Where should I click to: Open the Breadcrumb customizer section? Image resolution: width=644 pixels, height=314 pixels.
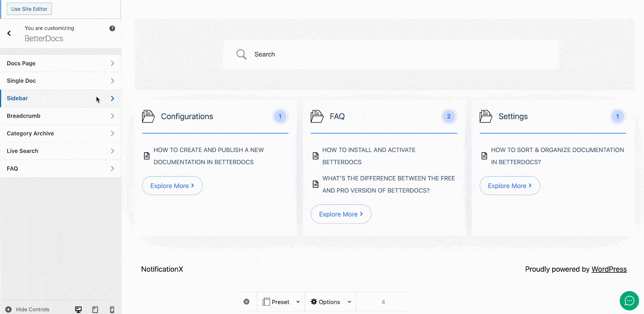[60, 116]
